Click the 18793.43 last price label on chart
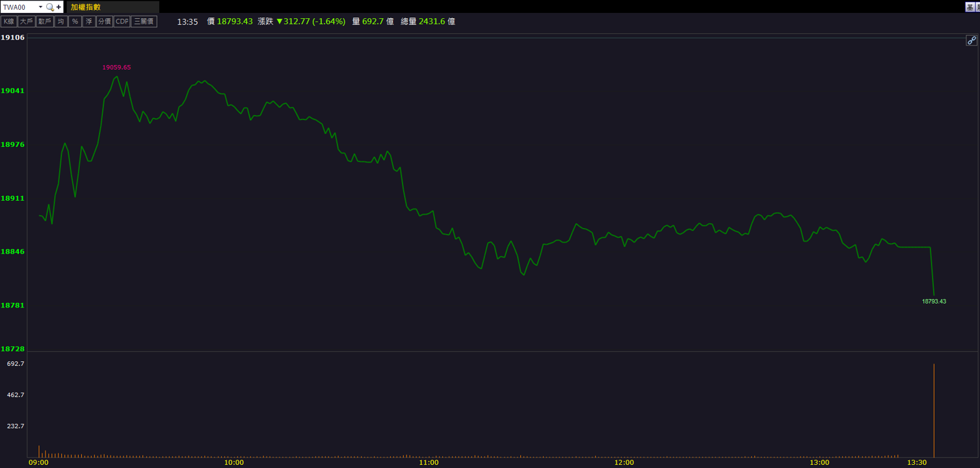 (934, 302)
